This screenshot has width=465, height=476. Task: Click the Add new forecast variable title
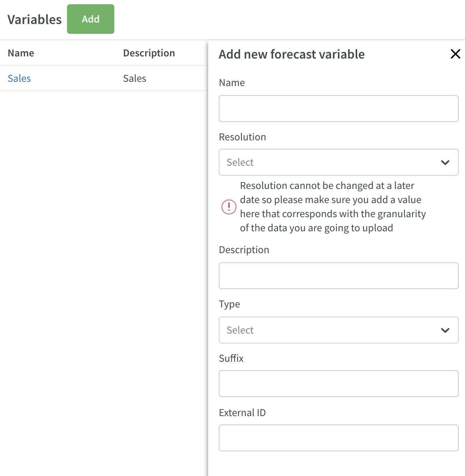[x=292, y=54]
